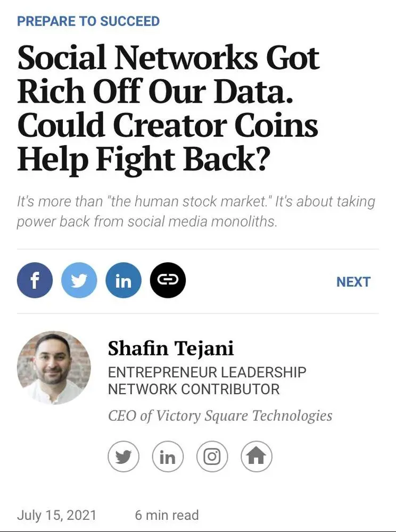
Task: Select the article subtitle text
Action: [196, 211]
